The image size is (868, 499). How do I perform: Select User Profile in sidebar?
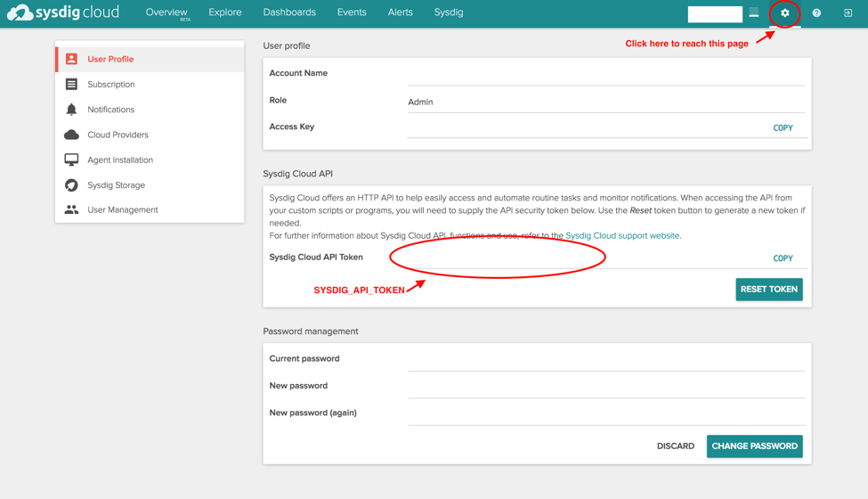[150, 60]
